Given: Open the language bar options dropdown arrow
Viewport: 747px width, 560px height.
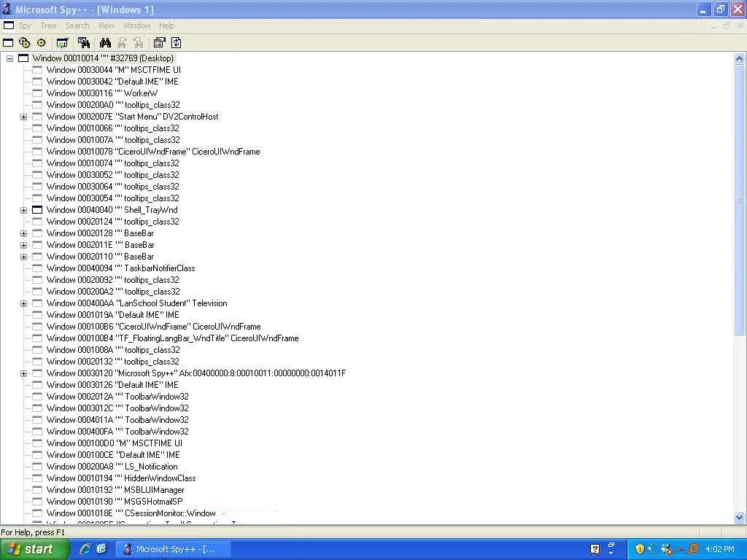Looking at the screenshot, I should 611,553.
